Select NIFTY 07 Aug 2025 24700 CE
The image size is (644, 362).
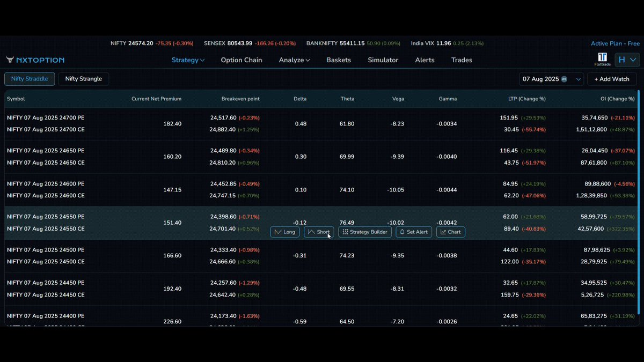[x=46, y=129]
